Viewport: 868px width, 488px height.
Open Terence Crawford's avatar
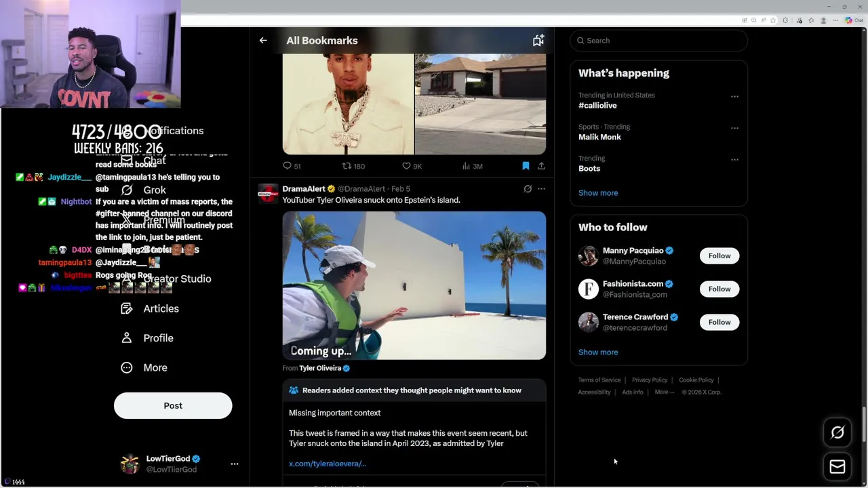(589, 322)
